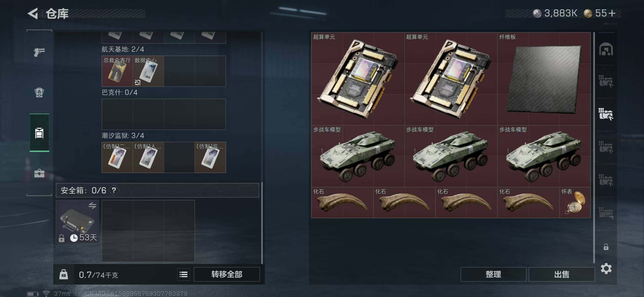Screen dimensions: 644x297
Task: Open the briefcase category icon in sidebar
Action: click(x=39, y=173)
